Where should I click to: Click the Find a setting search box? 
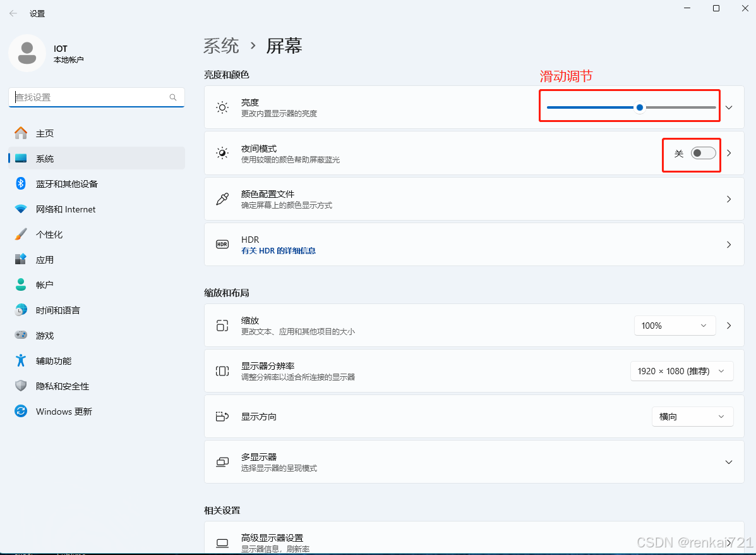coord(88,97)
